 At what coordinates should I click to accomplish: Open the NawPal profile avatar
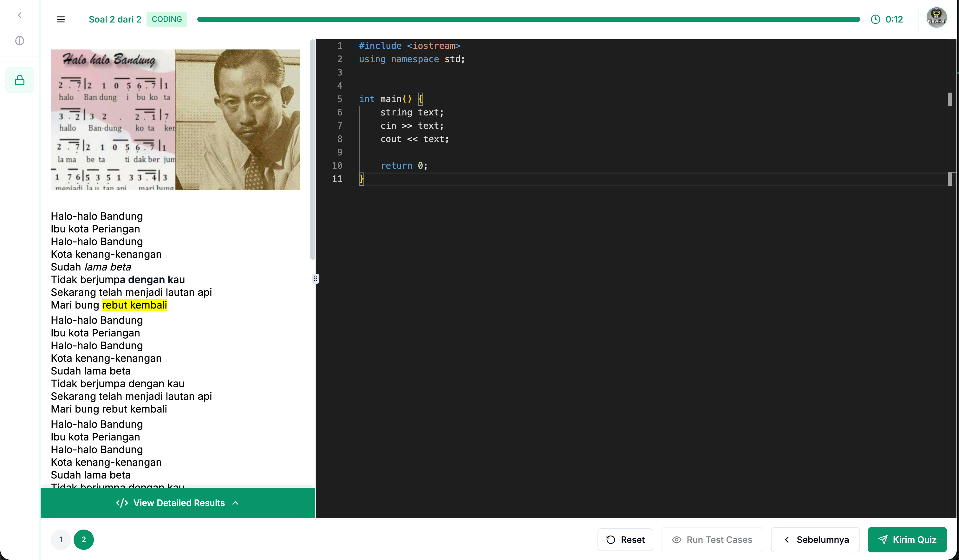click(936, 17)
